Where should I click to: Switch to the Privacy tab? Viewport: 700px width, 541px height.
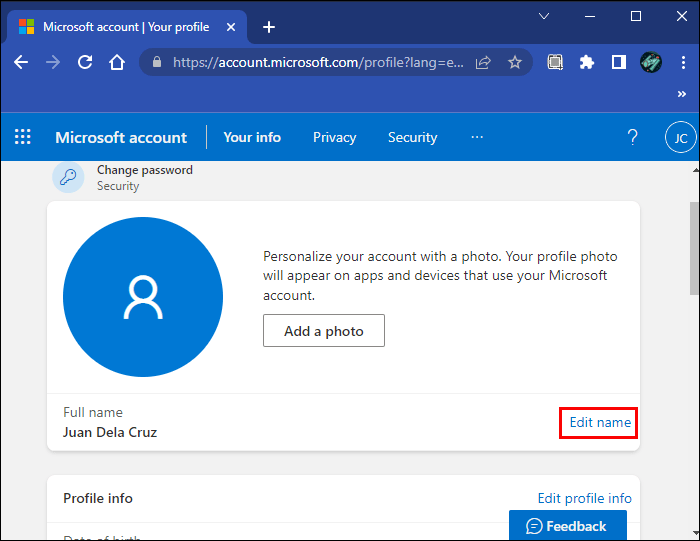click(334, 137)
